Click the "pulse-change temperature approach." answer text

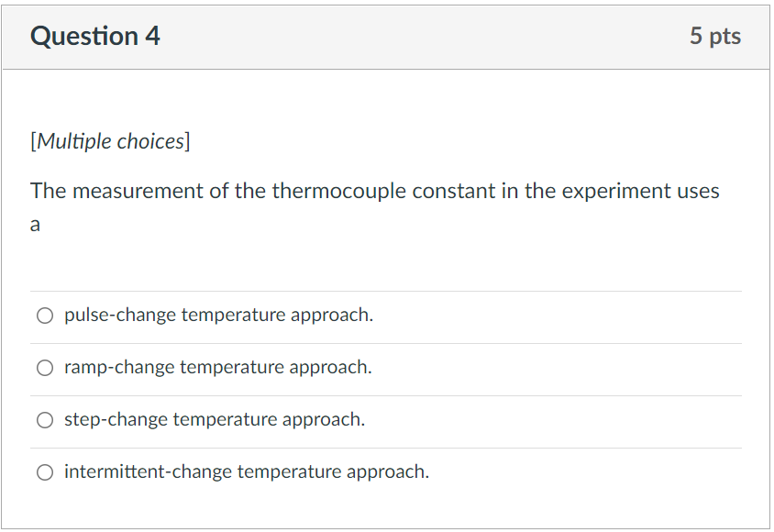click(x=218, y=316)
